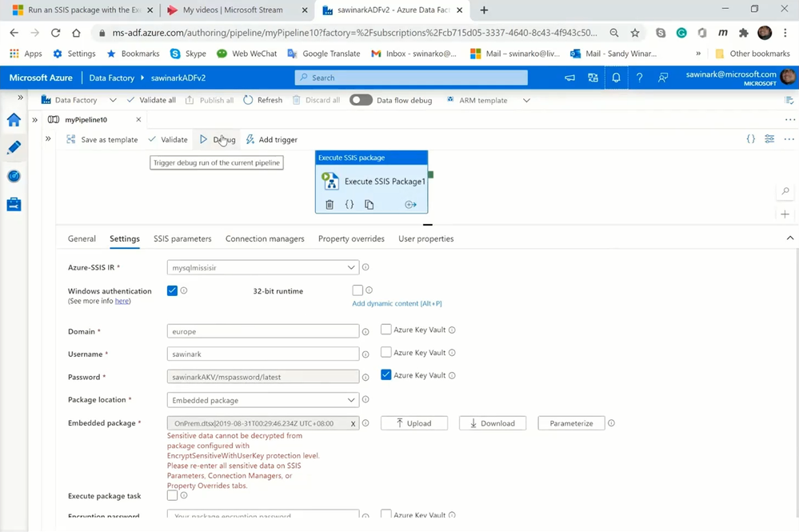The width and height of the screenshot is (799, 532).
Task: Click Validate all in toolbar
Action: coord(151,100)
